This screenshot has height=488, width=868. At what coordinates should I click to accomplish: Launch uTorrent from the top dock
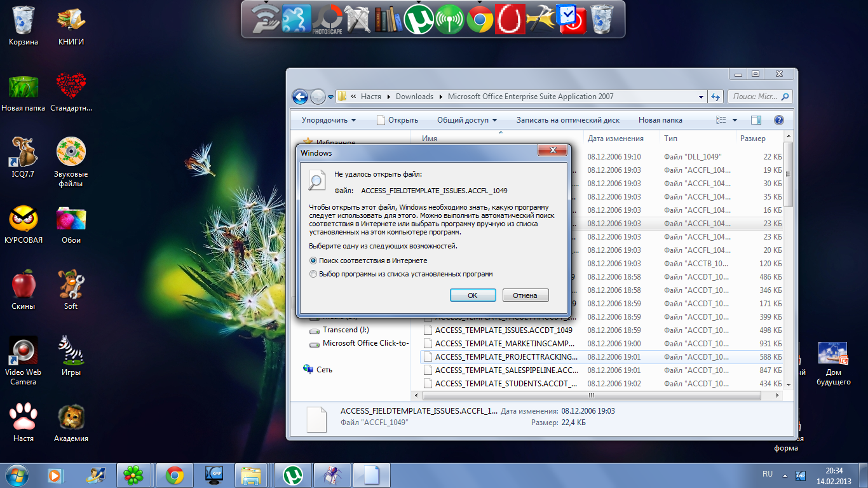(x=419, y=18)
